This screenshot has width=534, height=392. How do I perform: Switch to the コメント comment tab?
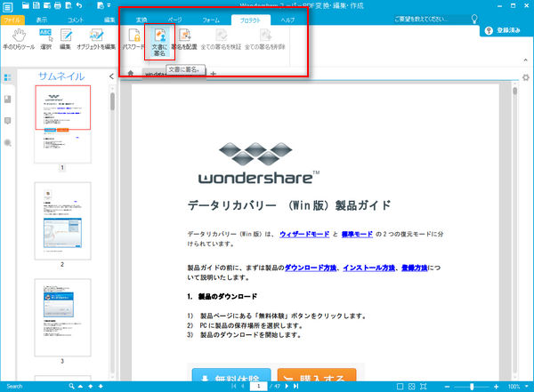coord(76,20)
